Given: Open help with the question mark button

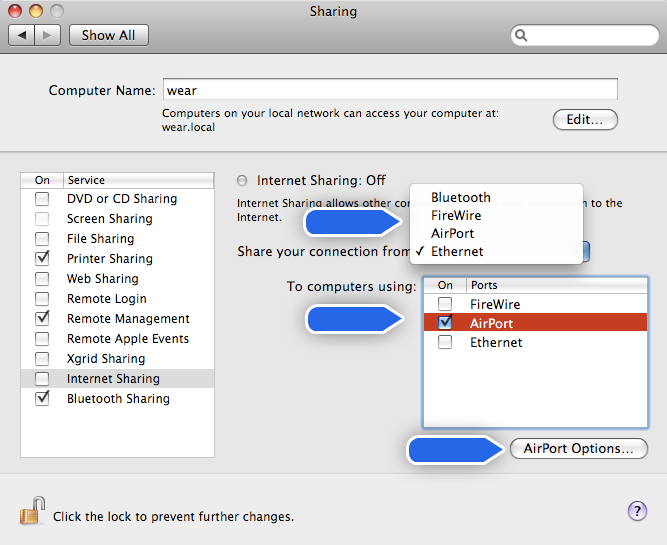Looking at the screenshot, I should (637, 511).
